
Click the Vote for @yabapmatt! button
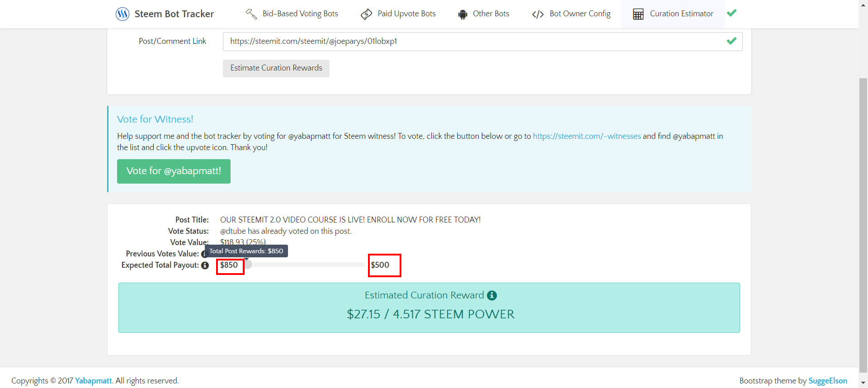[174, 171]
